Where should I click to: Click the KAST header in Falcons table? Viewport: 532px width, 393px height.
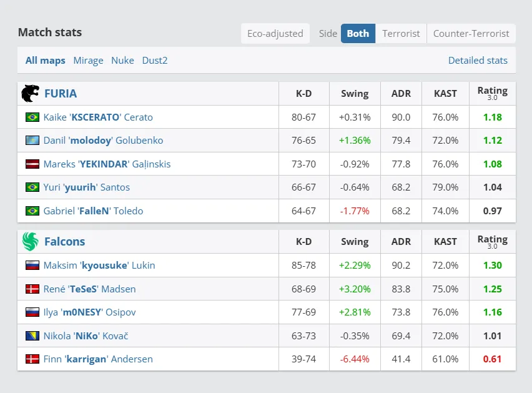445,241
